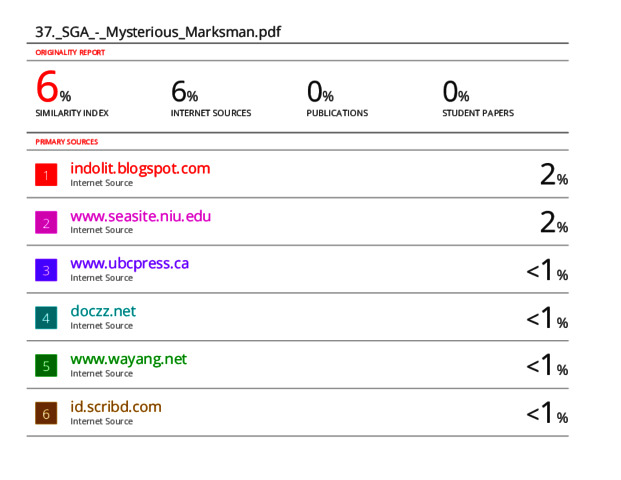Open the id.scribd.com source link
The height and width of the screenshot is (480, 621).
coord(115,407)
